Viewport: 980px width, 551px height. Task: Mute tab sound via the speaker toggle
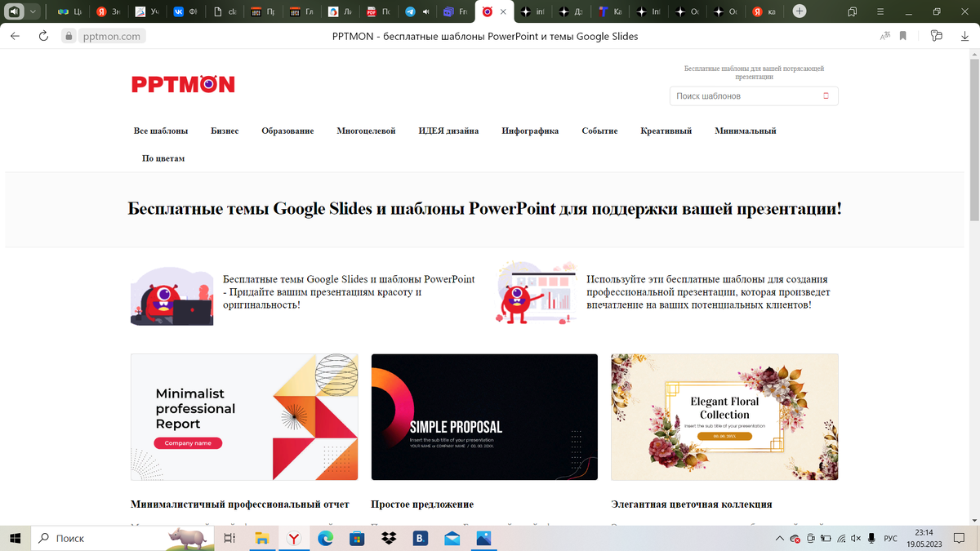point(14,11)
